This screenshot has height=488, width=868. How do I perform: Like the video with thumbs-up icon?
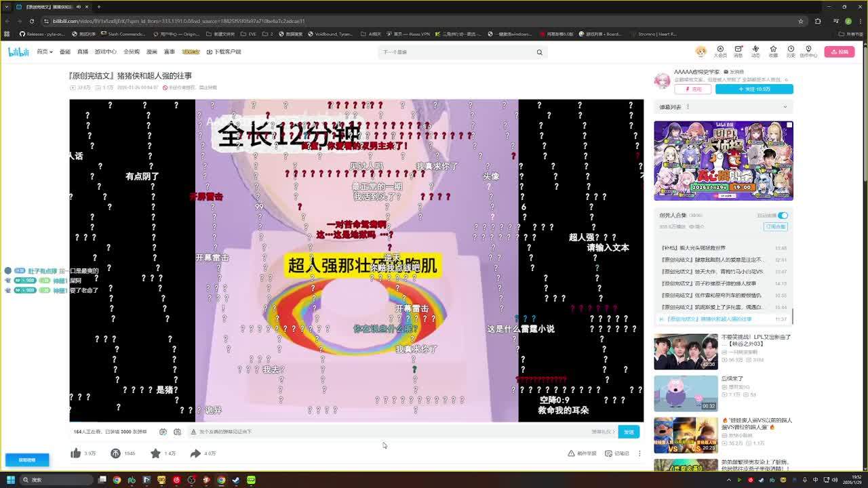pos(76,453)
